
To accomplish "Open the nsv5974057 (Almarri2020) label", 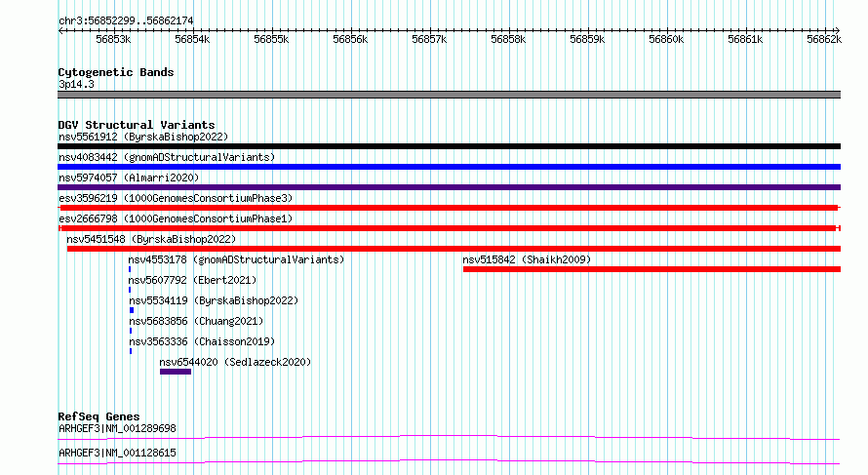I will (x=129, y=178).
